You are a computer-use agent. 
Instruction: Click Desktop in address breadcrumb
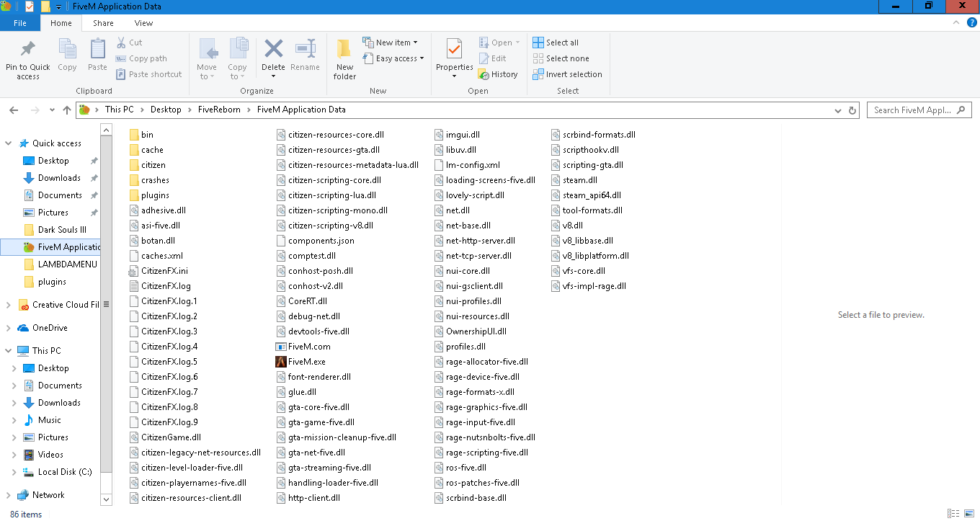pos(166,110)
